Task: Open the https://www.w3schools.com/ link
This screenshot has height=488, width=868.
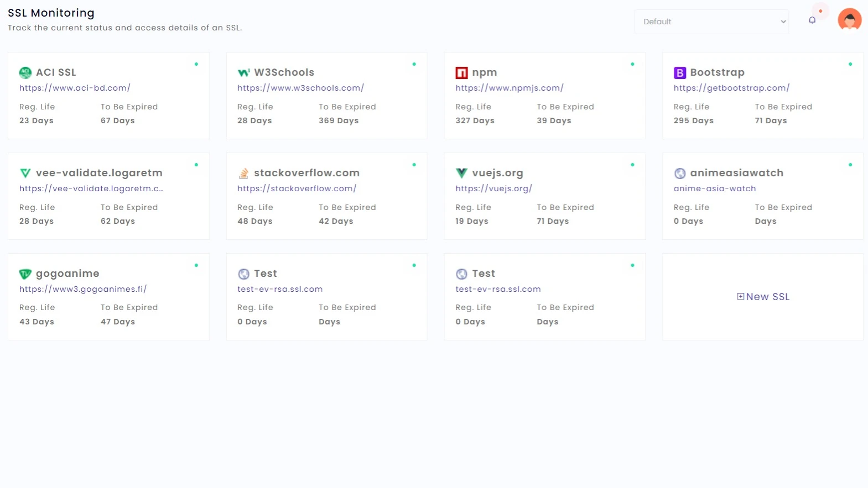Action: [x=300, y=88]
